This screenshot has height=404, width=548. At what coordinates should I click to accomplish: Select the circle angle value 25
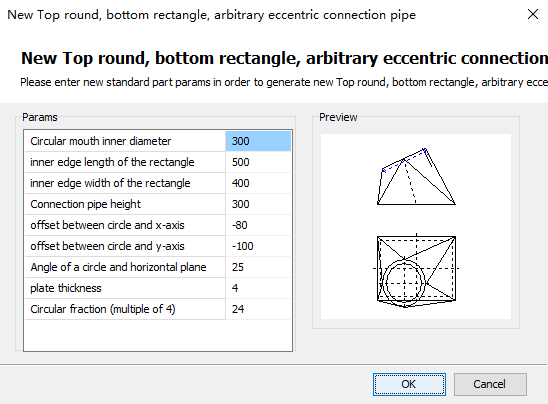click(258, 267)
